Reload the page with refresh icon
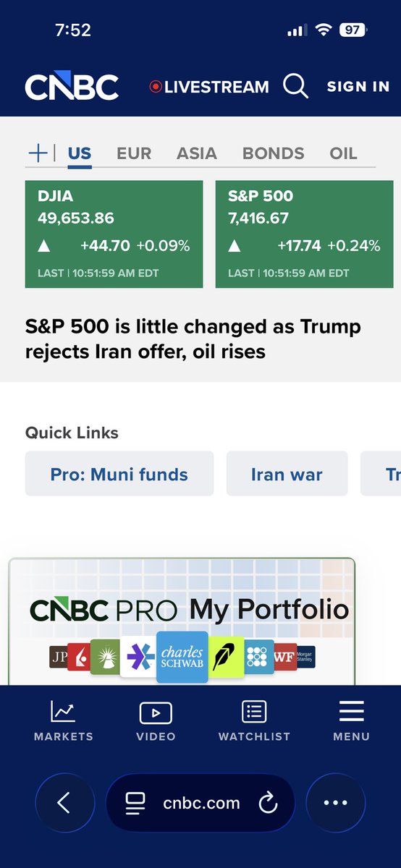The height and width of the screenshot is (868, 401). point(269,803)
